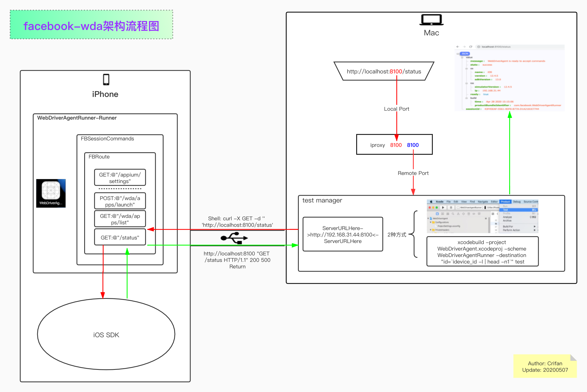Image resolution: width=587 pixels, height=392 pixels.
Task: Click the localhost:8100/status address bar
Action: tap(520, 47)
